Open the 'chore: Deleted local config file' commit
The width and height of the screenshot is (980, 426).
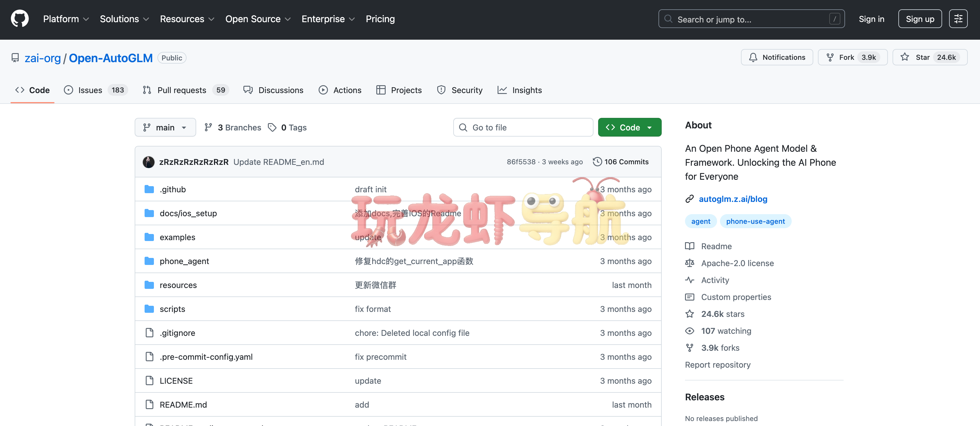click(x=412, y=333)
